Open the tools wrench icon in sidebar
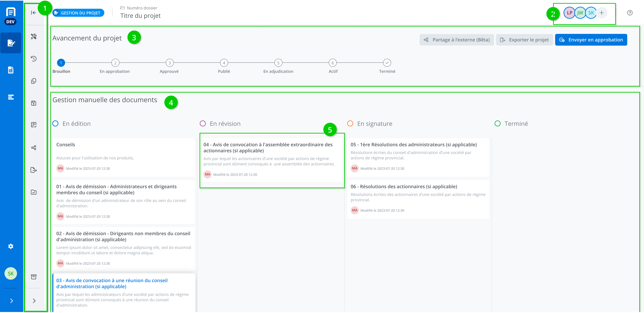This screenshot has width=644, height=313. click(34, 36)
